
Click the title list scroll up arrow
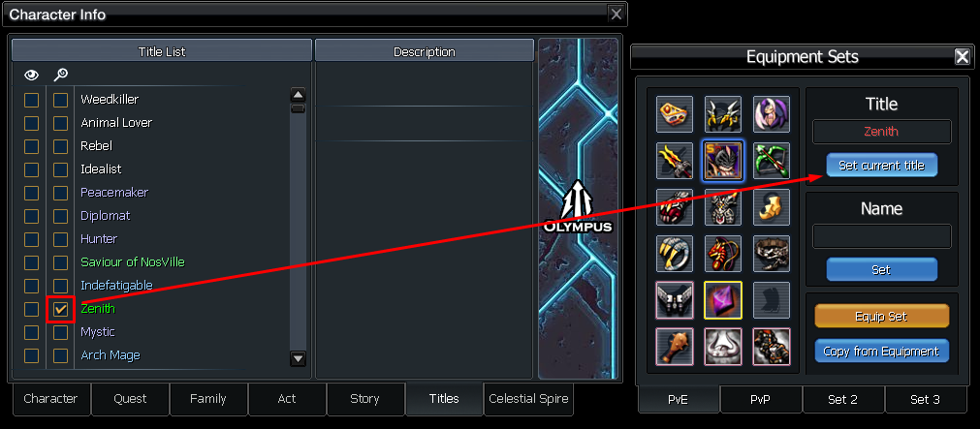tap(299, 96)
